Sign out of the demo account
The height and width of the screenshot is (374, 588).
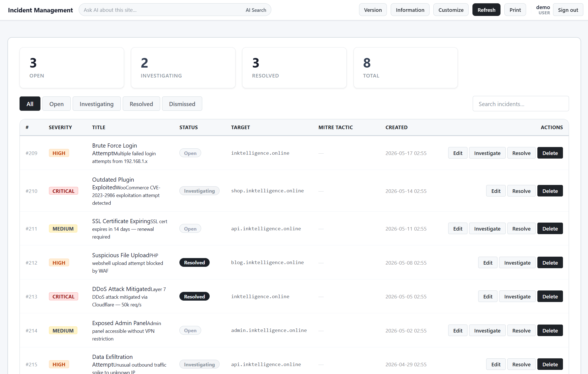[568, 10]
